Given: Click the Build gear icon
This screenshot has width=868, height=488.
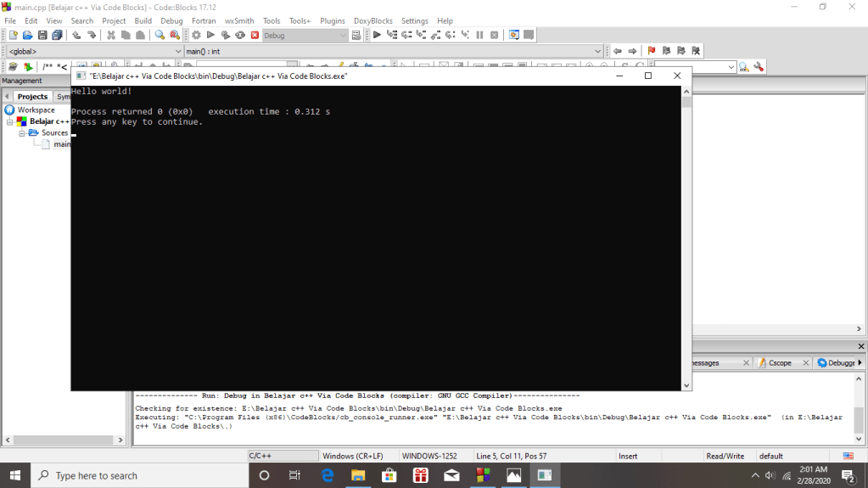Looking at the screenshot, I should [x=196, y=35].
